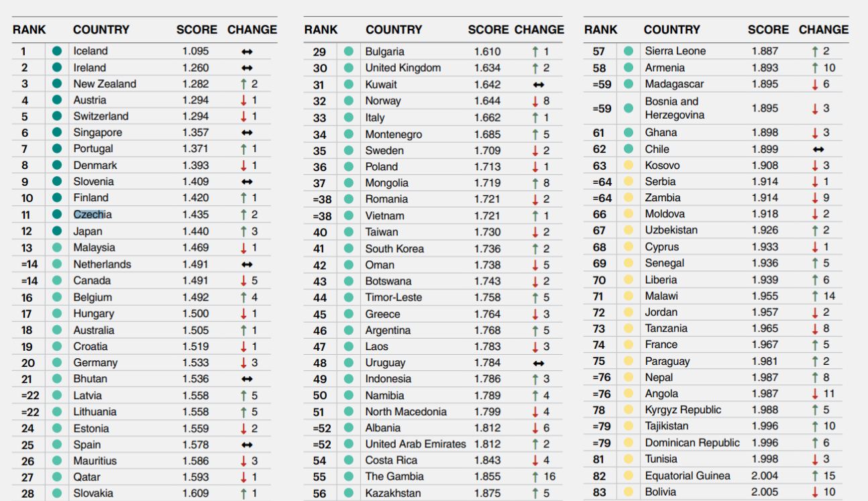Click Mongolia's change value up 8

pyautogui.click(x=541, y=183)
